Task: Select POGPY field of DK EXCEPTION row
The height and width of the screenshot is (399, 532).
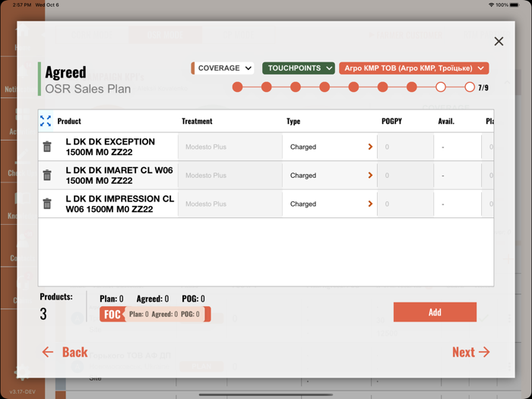Action: 405,147
